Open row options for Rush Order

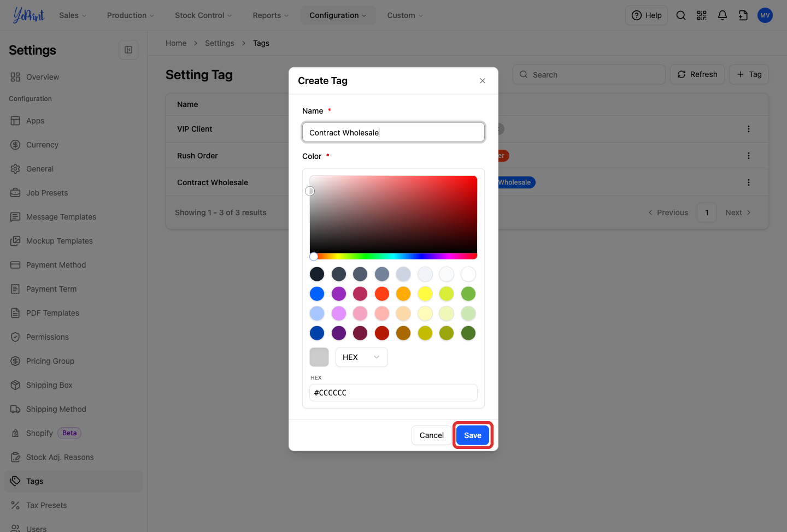(749, 156)
